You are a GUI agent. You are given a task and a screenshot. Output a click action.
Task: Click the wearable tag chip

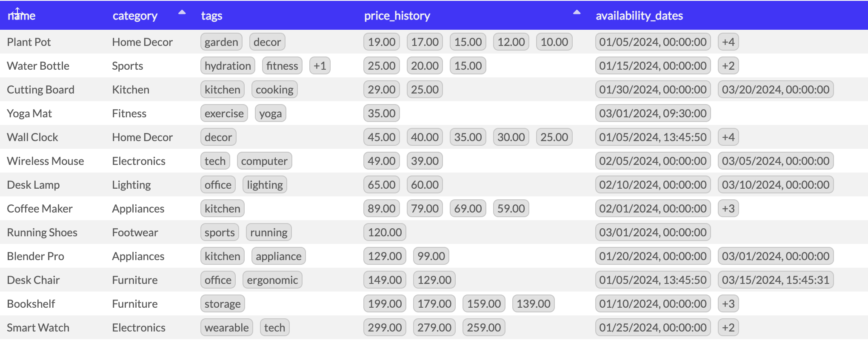226,328
